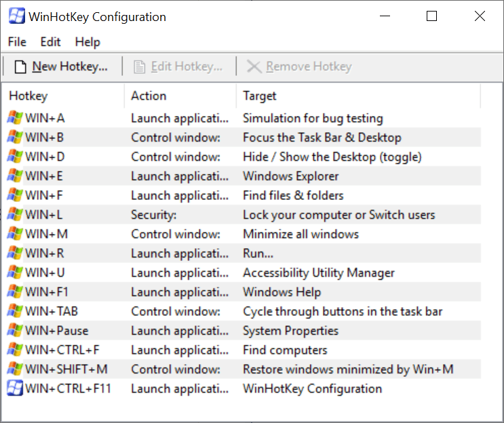
Task: Click the Windows flag icon beside WIN+A
Action: pos(15,118)
